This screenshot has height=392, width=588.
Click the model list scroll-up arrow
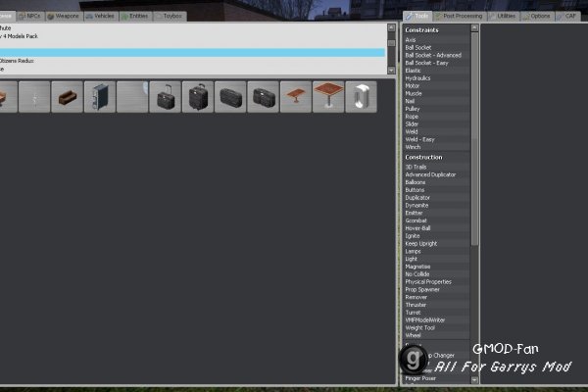(x=391, y=27)
